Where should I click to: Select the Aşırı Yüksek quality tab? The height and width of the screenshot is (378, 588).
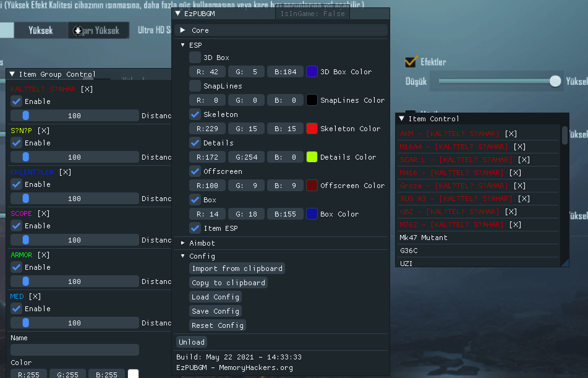click(x=99, y=30)
